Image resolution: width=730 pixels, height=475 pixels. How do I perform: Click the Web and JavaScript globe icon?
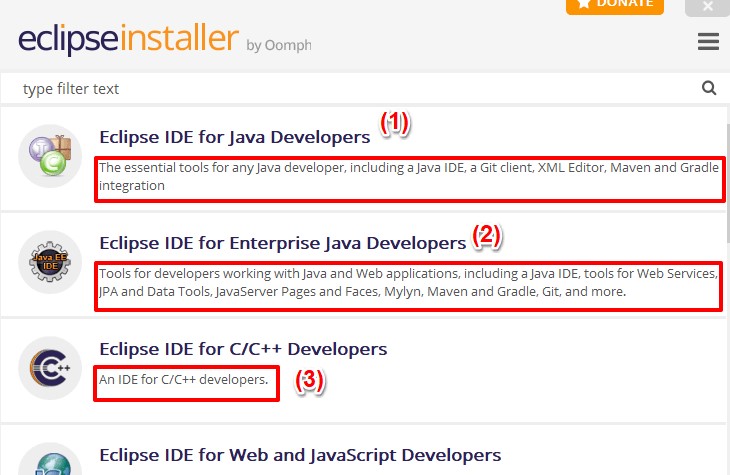coord(50,459)
